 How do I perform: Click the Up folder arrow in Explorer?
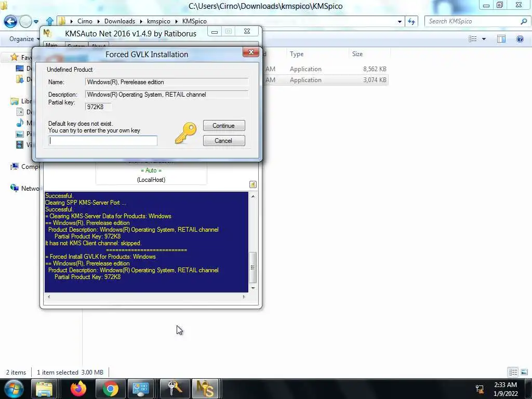pos(49,21)
